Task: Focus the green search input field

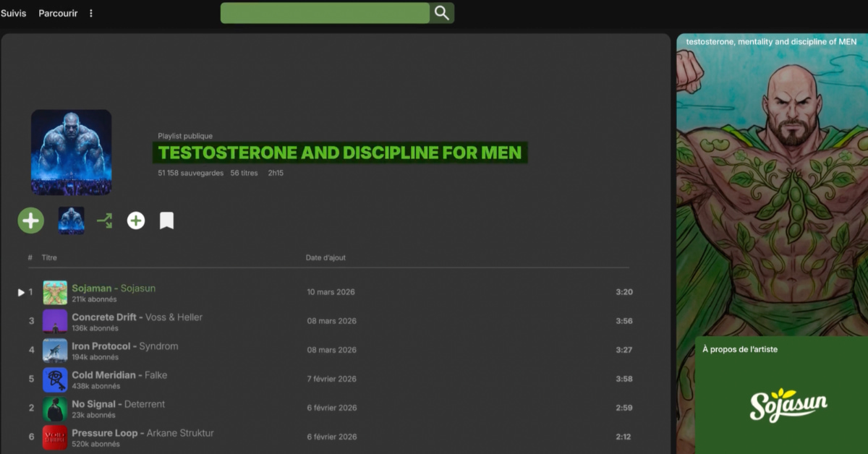Action: coord(325,13)
